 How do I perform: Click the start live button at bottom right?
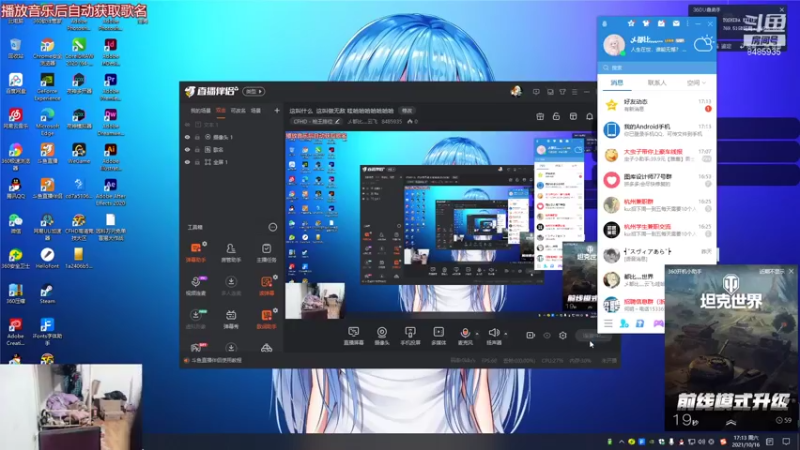pos(593,336)
